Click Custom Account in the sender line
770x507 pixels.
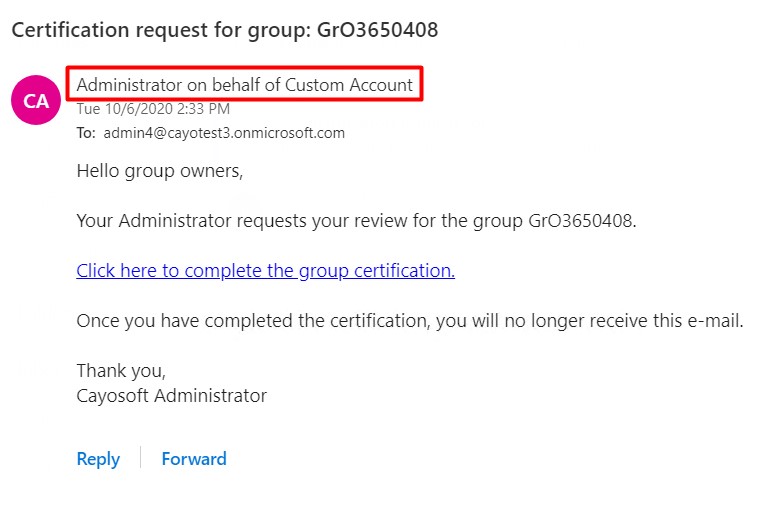(x=349, y=85)
